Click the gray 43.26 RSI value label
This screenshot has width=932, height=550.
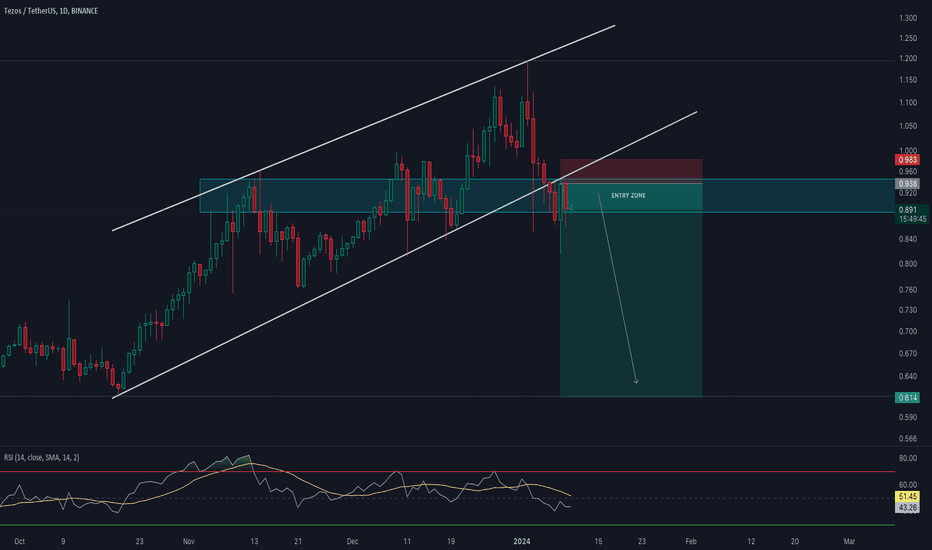[907, 507]
